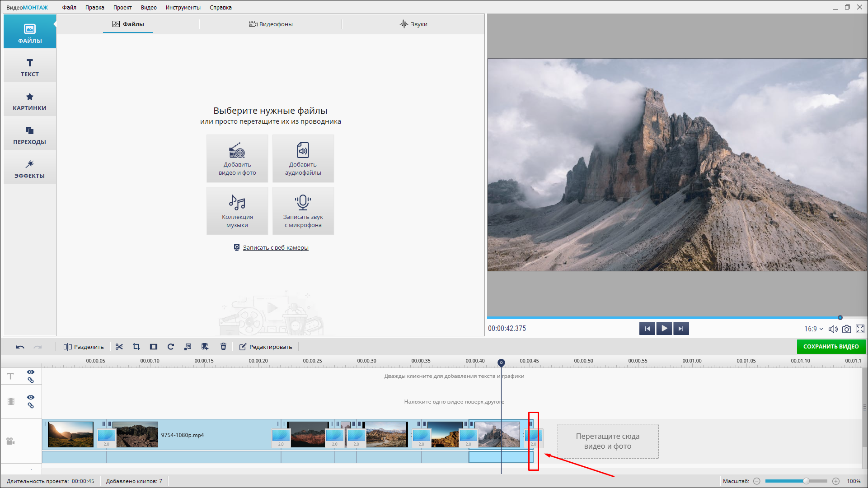Click the СОХРАНИТЬ ВИДЕО button
The width and height of the screenshot is (868, 488).
[x=830, y=347]
